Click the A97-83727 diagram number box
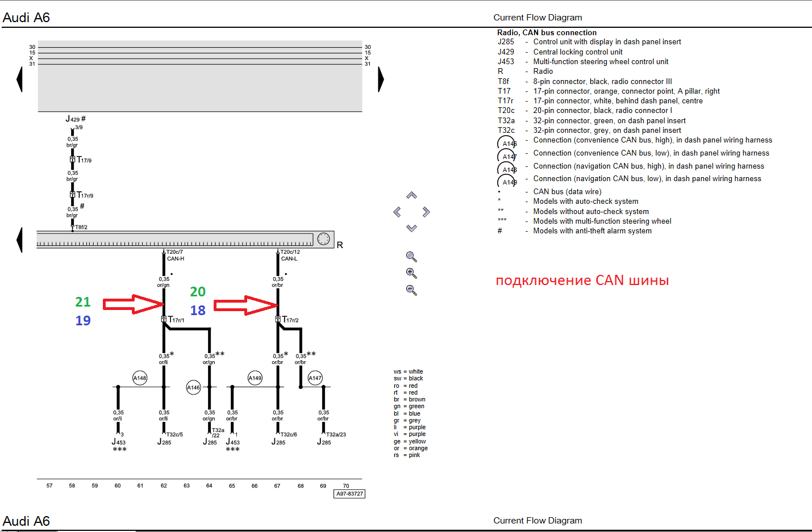This screenshot has height=532, width=812. (349, 494)
